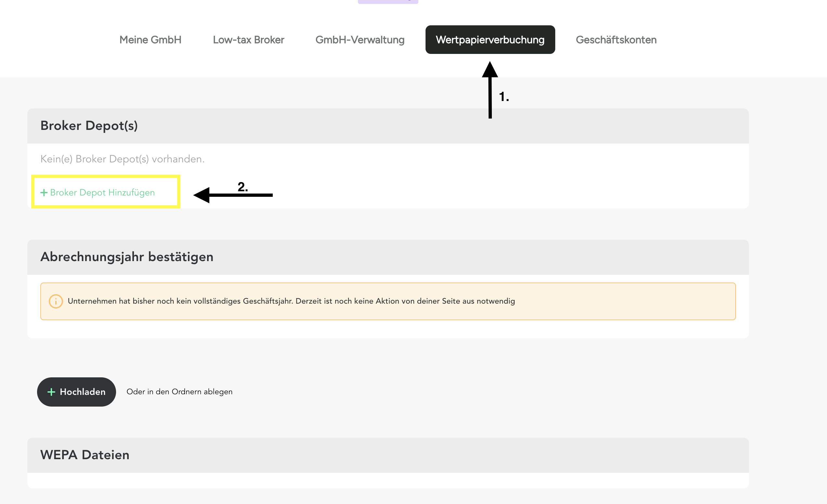Click the 'Kein(e) Broker Depot(s) vorhanden' text
The width and height of the screenshot is (827, 504).
tap(123, 159)
